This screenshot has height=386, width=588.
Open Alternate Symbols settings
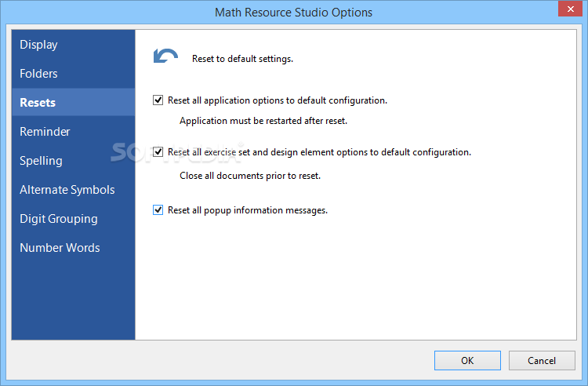point(73,190)
